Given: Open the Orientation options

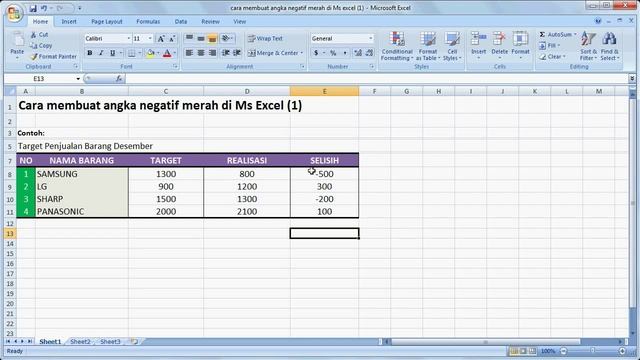Looking at the screenshot, I should tap(227, 39).
